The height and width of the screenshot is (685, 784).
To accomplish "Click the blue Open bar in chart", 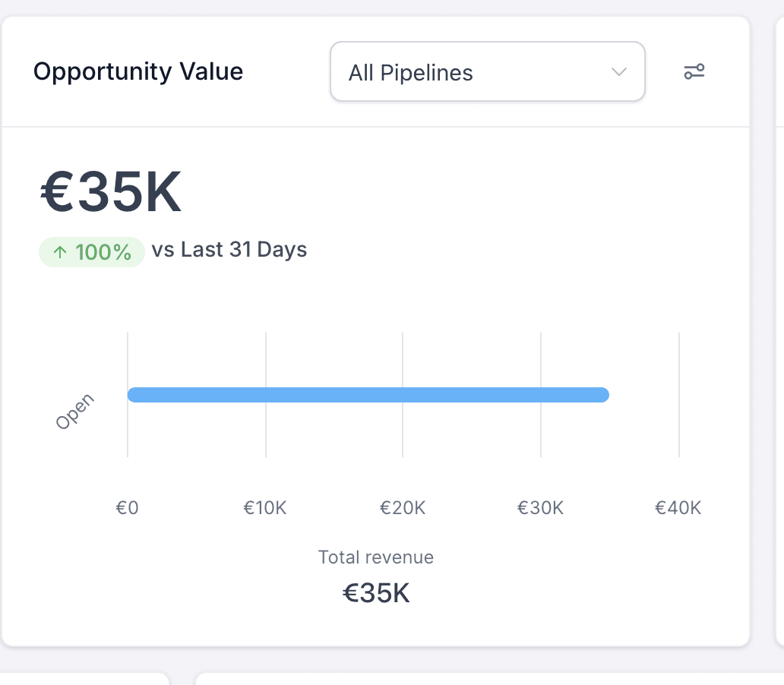I will click(x=368, y=395).
